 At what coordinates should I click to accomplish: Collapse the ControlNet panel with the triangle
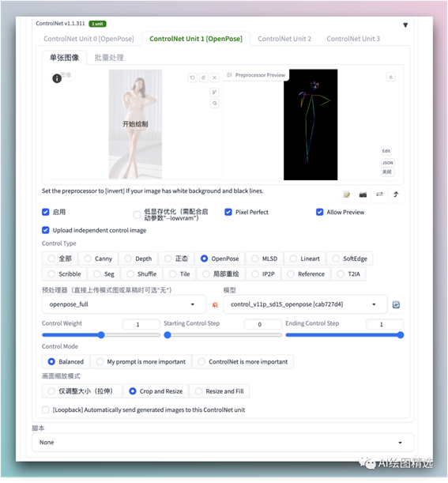[x=405, y=25]
